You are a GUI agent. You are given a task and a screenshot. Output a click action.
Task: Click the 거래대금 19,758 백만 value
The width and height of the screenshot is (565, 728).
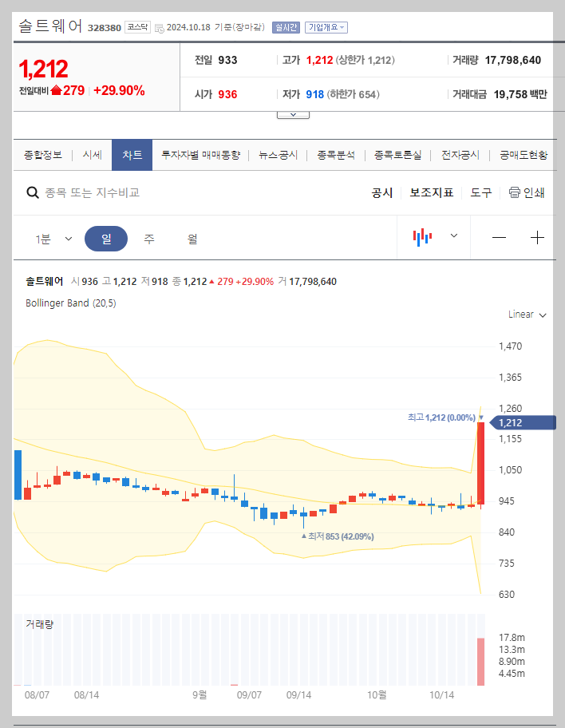pyautogui.click(x=520, y=95)
